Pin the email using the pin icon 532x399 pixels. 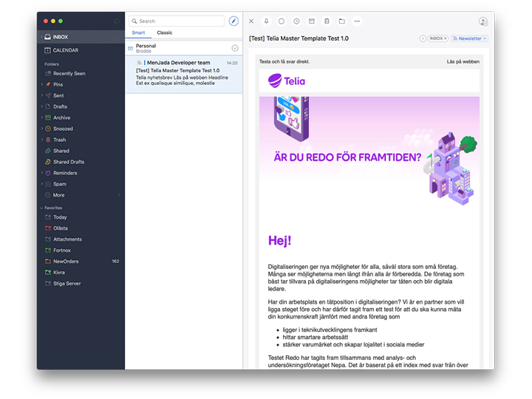[x=266, y=21]
